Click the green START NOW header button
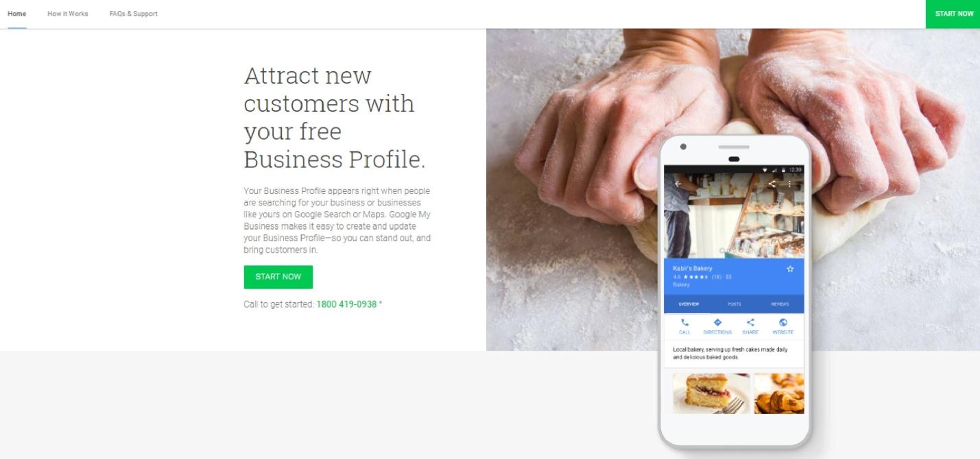Image resolution: width=980 pixels, height=459 pixels. pos(953,14)
